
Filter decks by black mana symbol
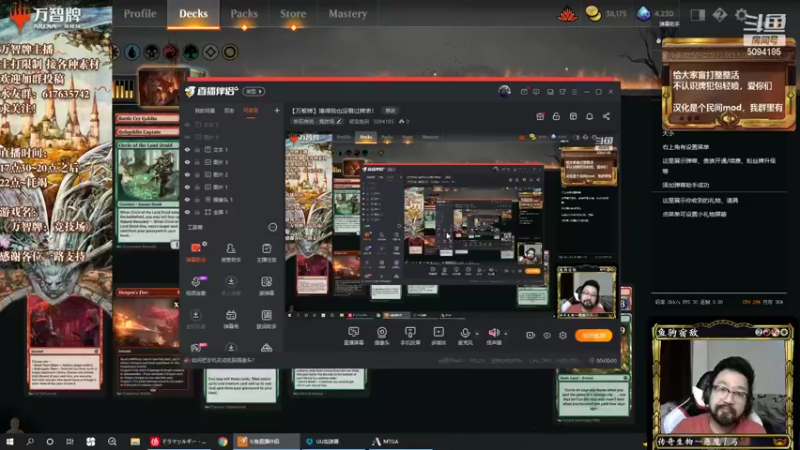(152, 52)
